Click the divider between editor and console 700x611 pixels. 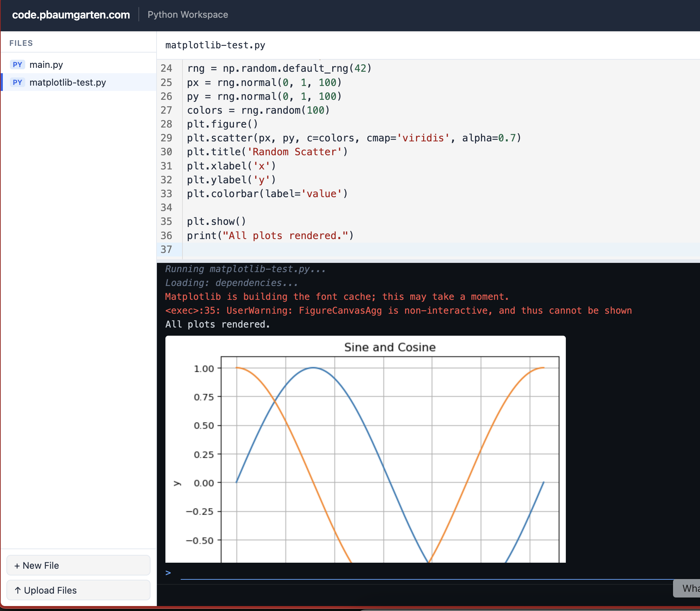click(x=428, y=261)
